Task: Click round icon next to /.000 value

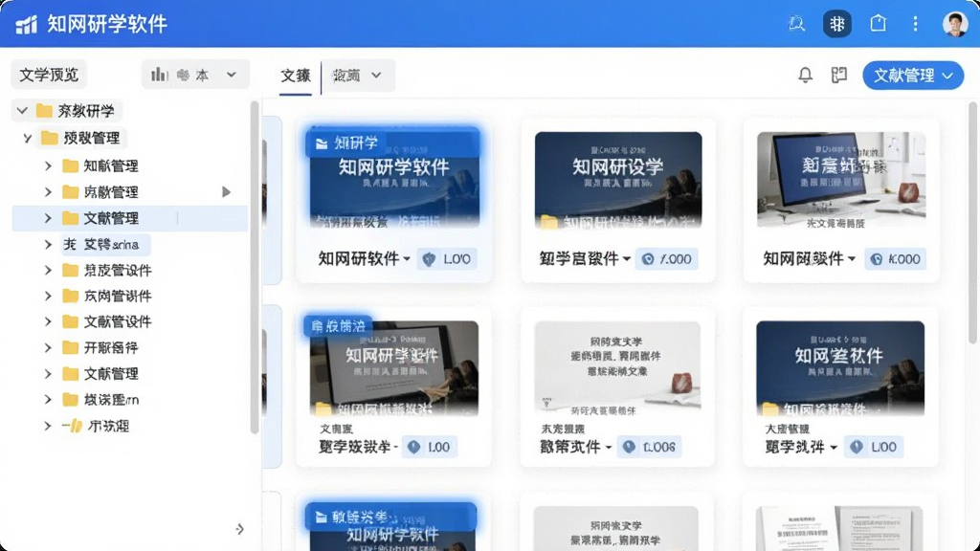Action: (x=648, y=258)
